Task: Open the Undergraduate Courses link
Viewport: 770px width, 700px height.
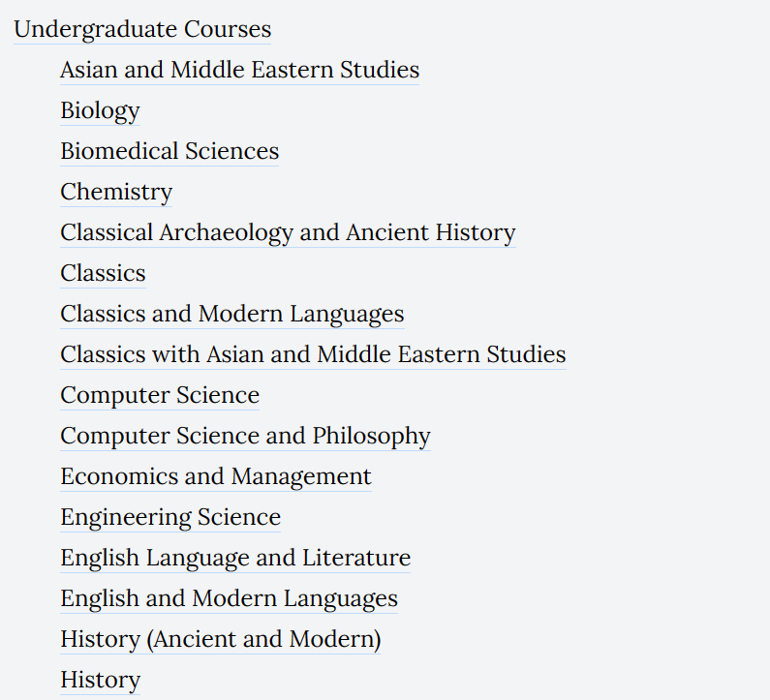Action: (142, 29)
